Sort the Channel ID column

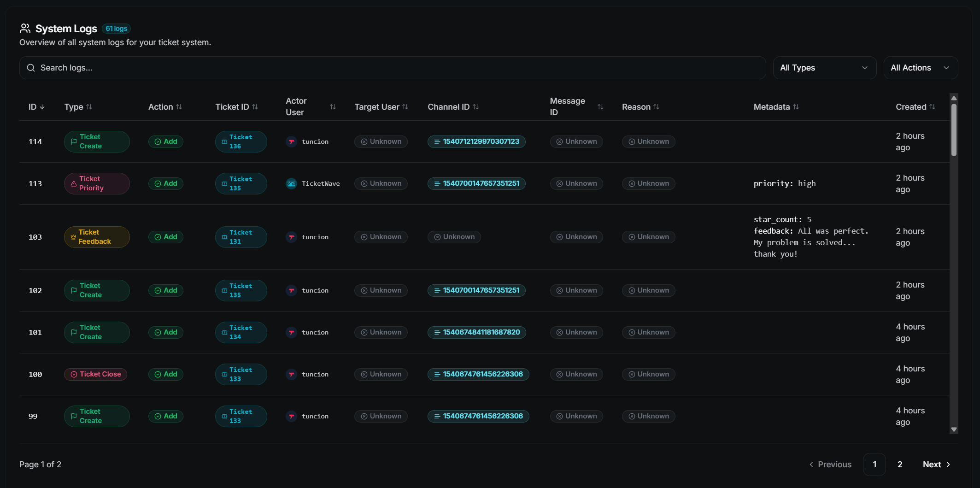point(476,107)
